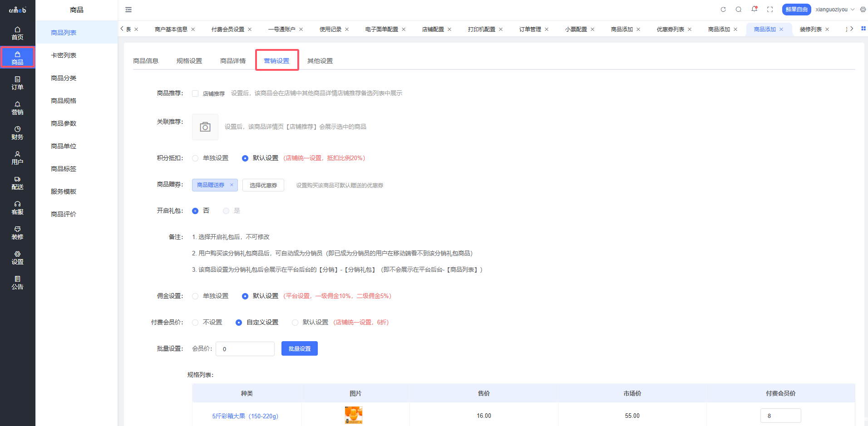Toggle fullscreen mode icon
The width and height of the screenshot is (868, 426).
click(x=770, y=10)
